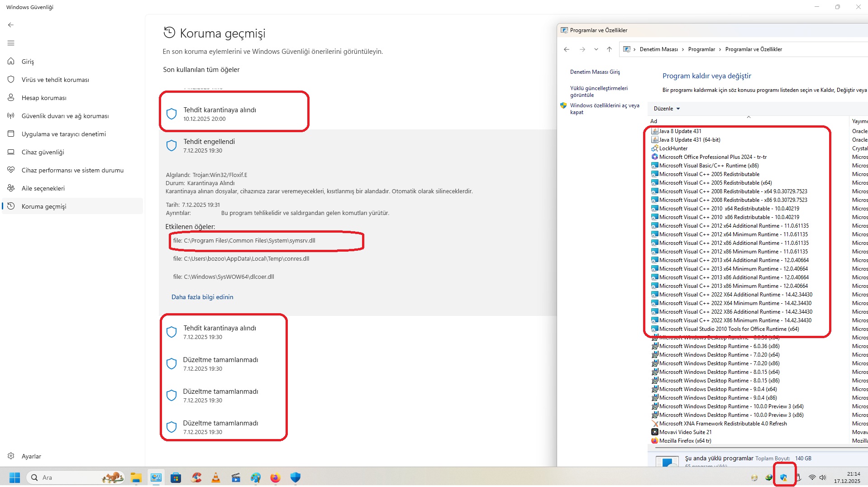Open the volume tray icon
Screen dimensions: 868x487
tap(823, 477)
